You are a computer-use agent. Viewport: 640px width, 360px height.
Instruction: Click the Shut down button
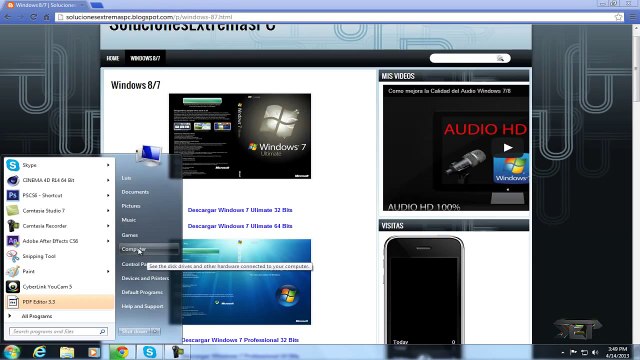[135, 331]
